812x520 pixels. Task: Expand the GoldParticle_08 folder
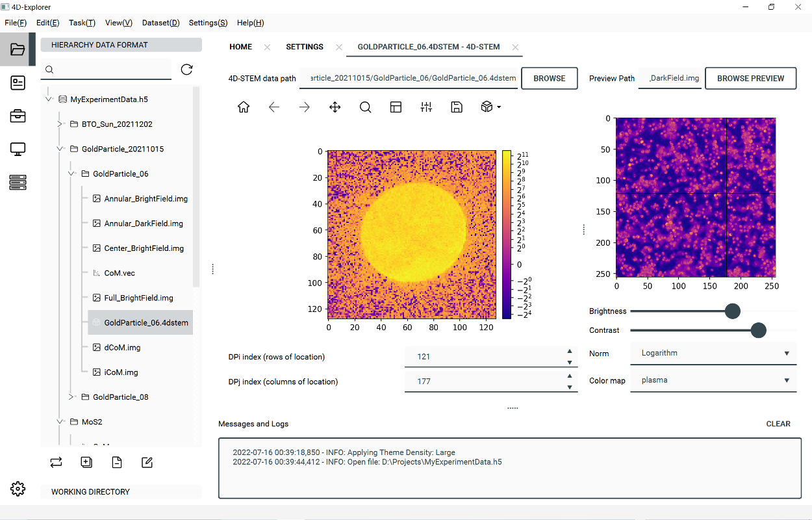71,397
